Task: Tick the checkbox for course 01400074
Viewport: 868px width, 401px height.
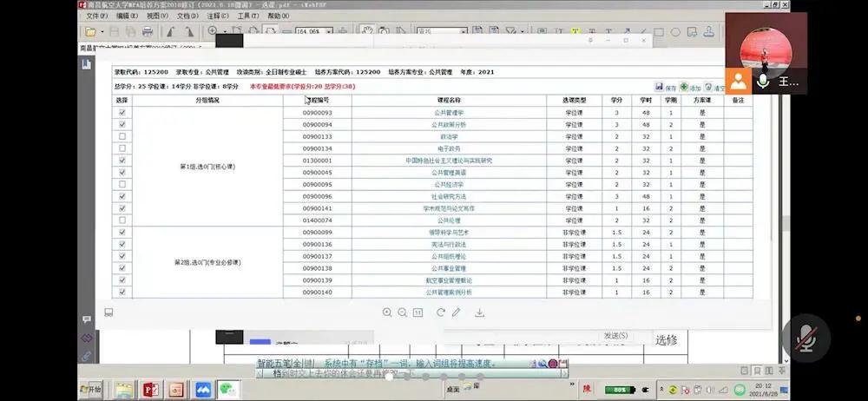Action: point(122,220)
